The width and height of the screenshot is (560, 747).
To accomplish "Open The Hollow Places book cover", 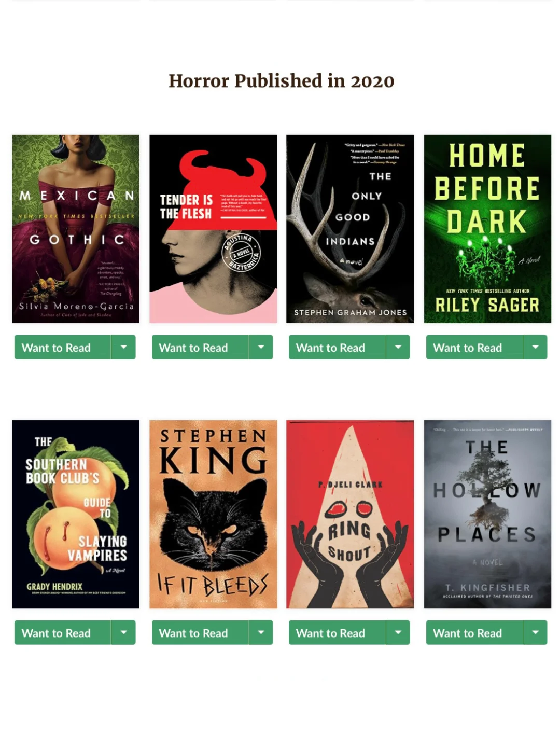I will pos(487,514).
